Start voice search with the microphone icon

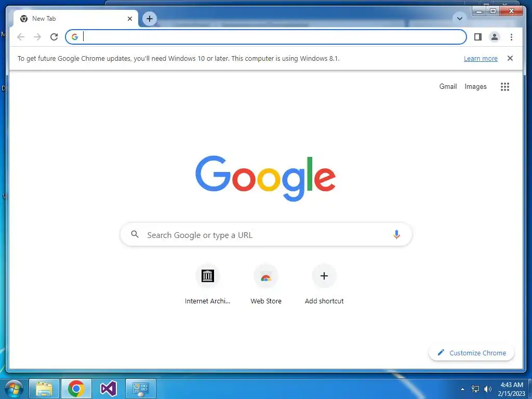[x=396, y=234]
